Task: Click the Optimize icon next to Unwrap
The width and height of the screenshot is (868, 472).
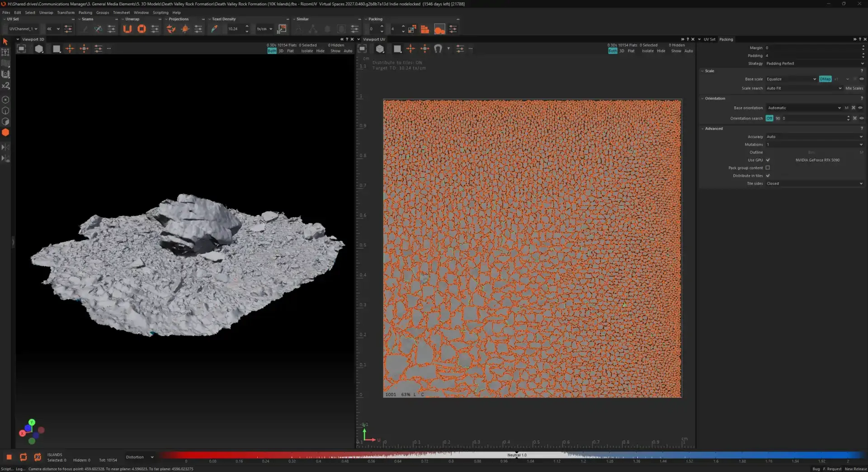Action: [142, 29]
